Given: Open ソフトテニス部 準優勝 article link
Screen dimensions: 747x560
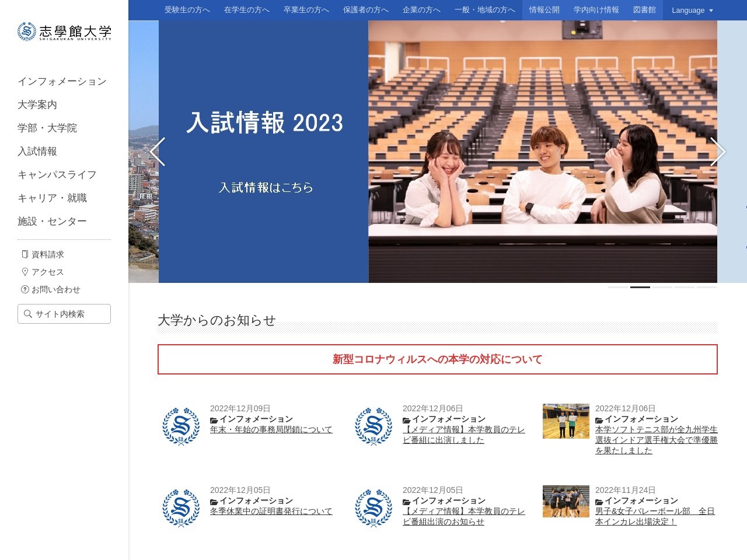Looking at the screenshot, I should [657, 440].
